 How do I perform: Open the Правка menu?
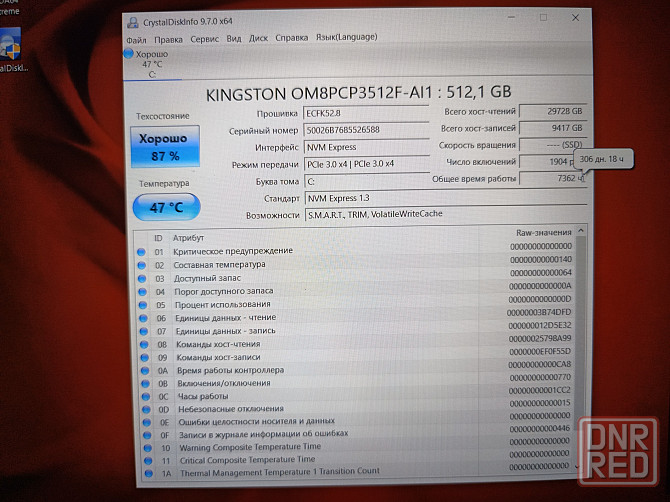point(168,40)
